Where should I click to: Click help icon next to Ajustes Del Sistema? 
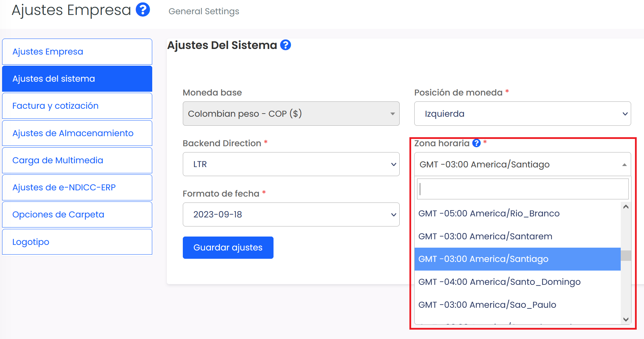[285, 45]
